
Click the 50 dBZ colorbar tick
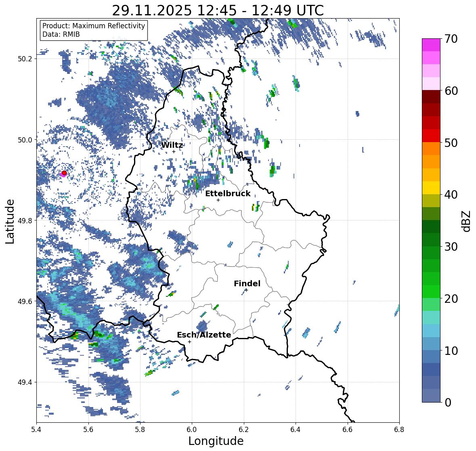click(451, 143)
